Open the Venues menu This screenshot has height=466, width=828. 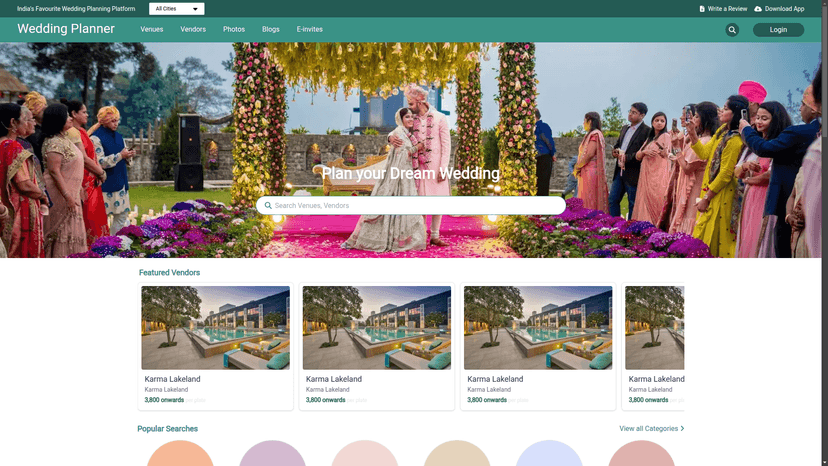[152, 30]
